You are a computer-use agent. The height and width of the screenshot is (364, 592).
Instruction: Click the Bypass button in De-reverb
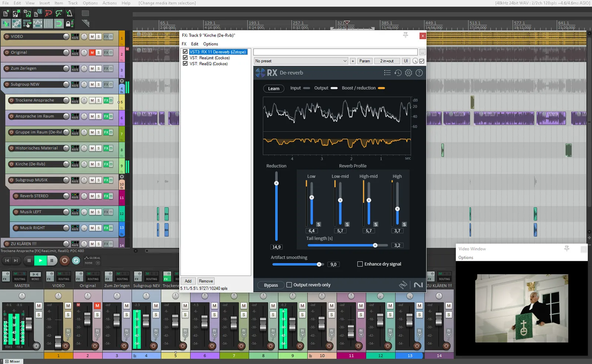click(x=271, y=285)
